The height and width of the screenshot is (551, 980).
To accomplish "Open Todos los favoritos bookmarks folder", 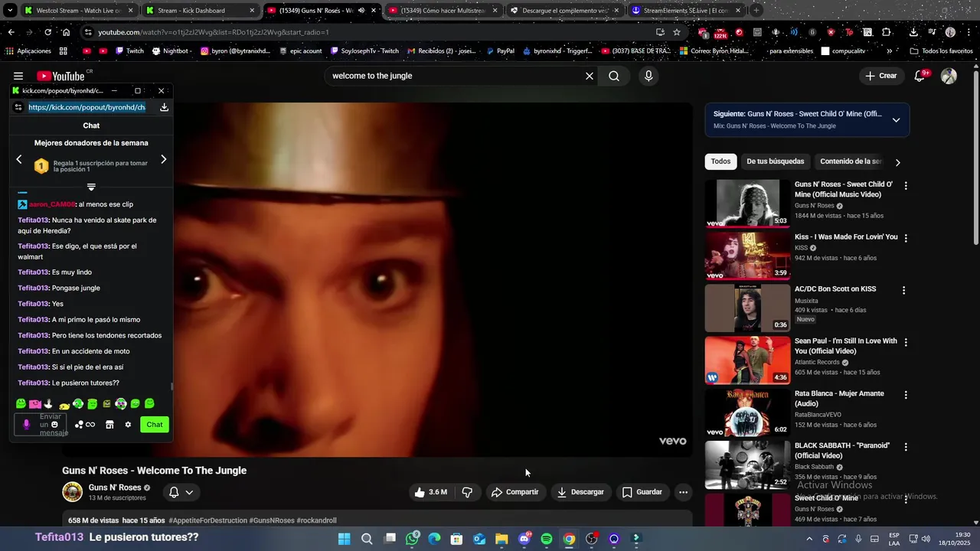I will [941, 51].
